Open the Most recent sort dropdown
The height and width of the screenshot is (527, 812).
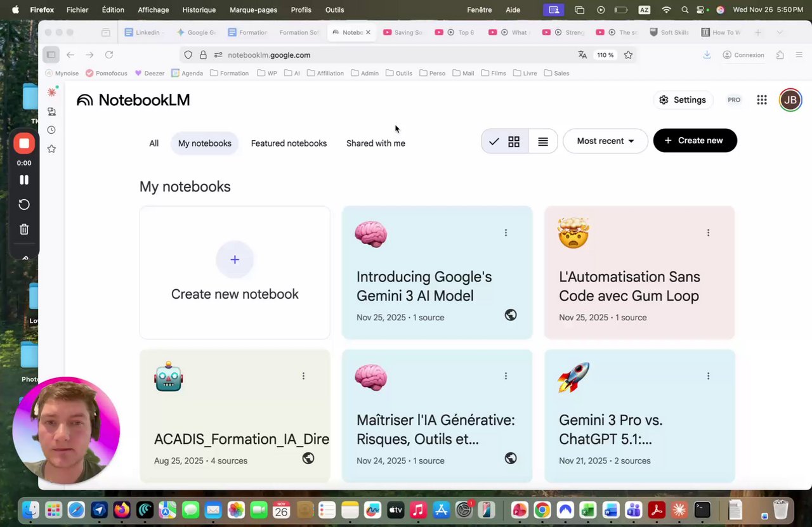(x=605, y=141)
